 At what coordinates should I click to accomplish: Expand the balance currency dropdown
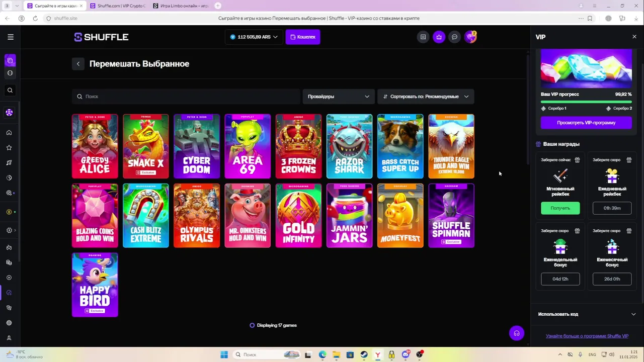pos(254,37)
